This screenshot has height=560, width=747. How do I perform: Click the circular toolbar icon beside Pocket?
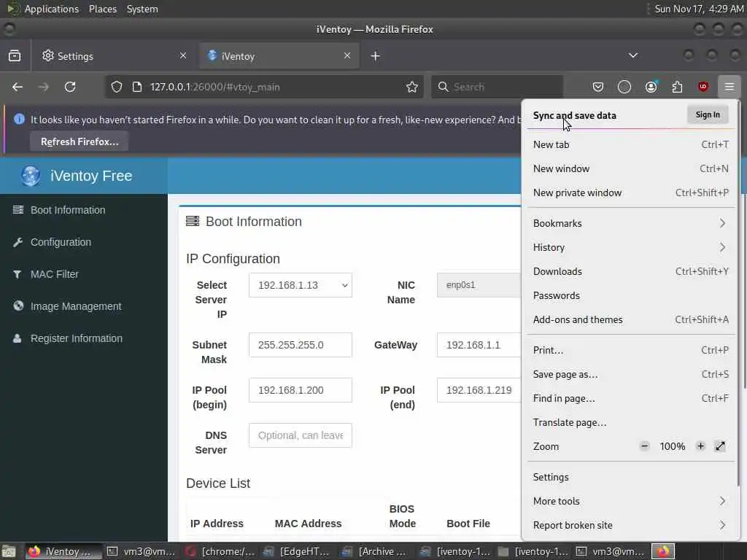click(x=624, y=87)
